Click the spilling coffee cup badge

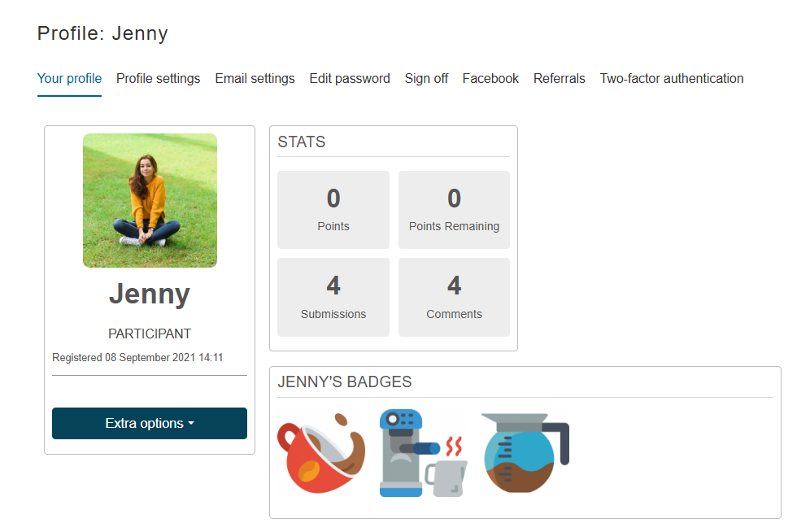click(x=321, y=453)
